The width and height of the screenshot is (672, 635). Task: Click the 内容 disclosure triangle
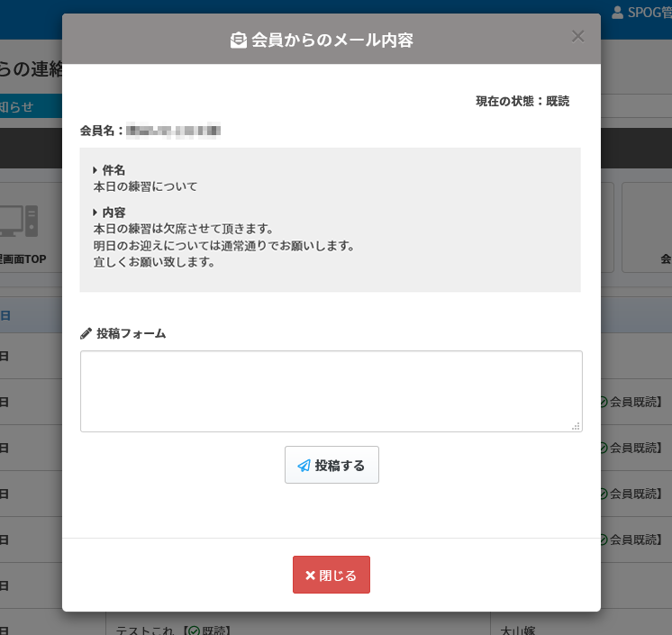(95, 212)
